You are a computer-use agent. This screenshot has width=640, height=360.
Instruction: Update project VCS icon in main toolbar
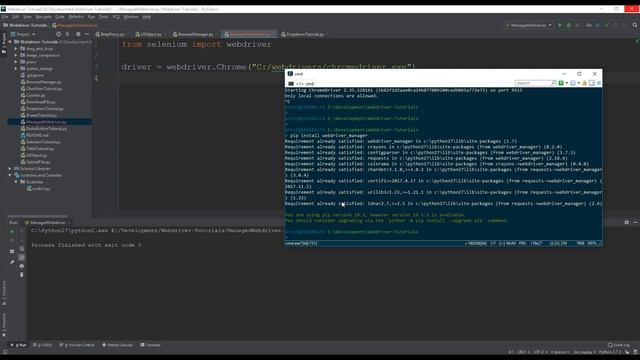click(x=598, y=25)
